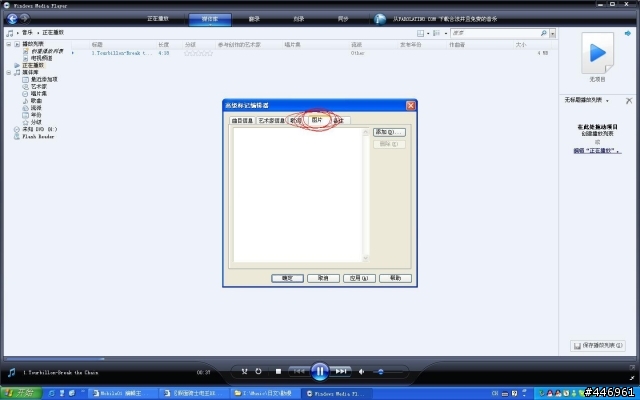Click the layout options icon left of search
The height and width of the screenshot is (400, 640).
click(x=420, y=33)
